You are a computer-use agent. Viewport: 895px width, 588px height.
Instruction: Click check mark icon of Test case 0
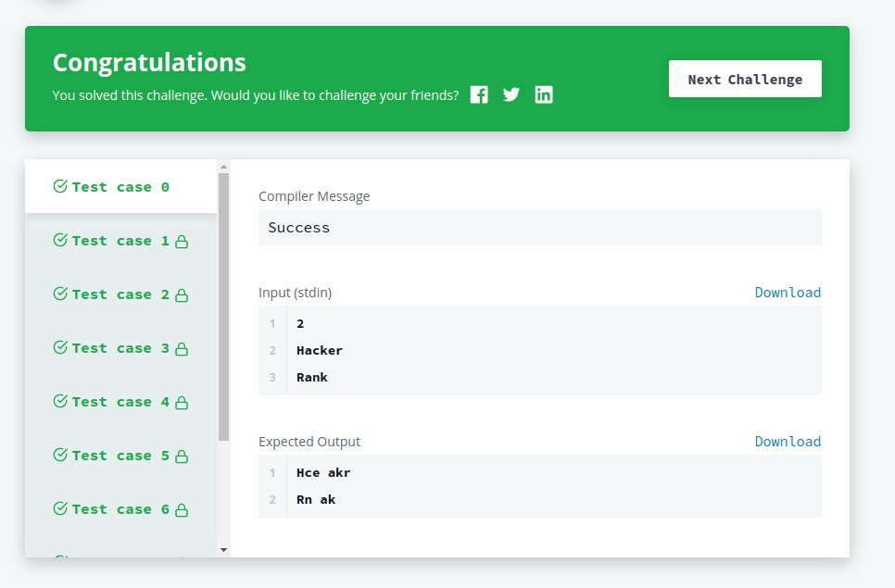click(60, 186)
